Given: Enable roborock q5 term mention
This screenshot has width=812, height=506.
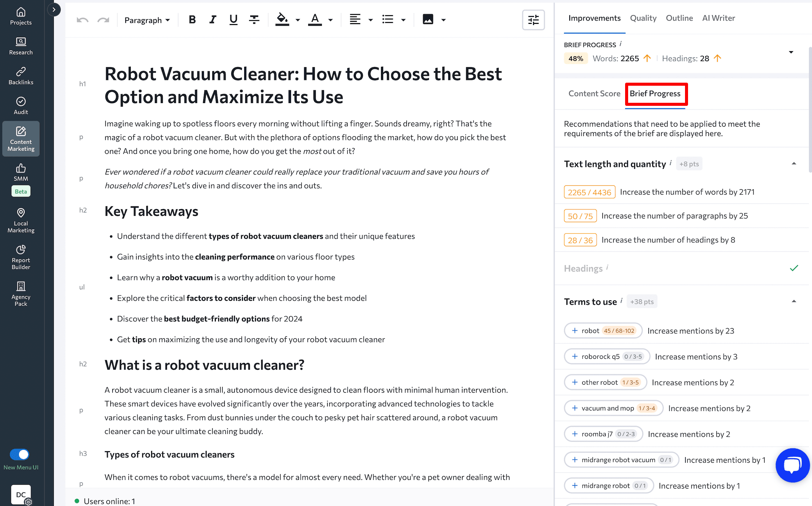Looking at the screenshot, I should click(575, 356).
